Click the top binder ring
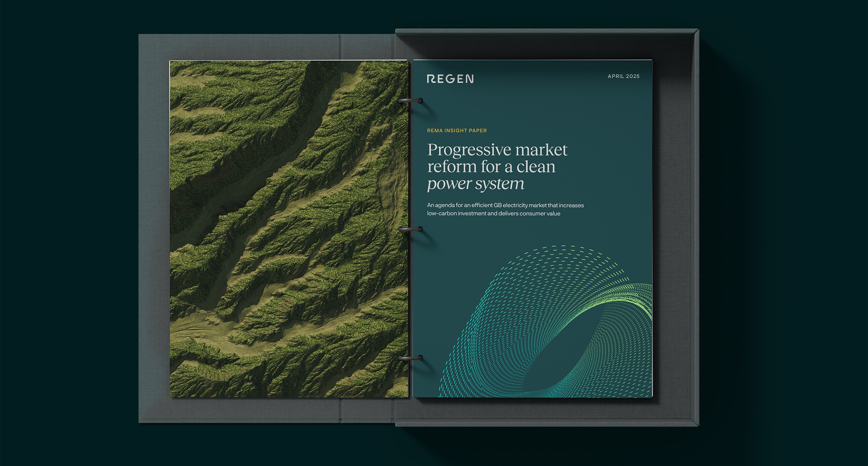This screenshot has height=466, width=868. (x=410, y=101)
